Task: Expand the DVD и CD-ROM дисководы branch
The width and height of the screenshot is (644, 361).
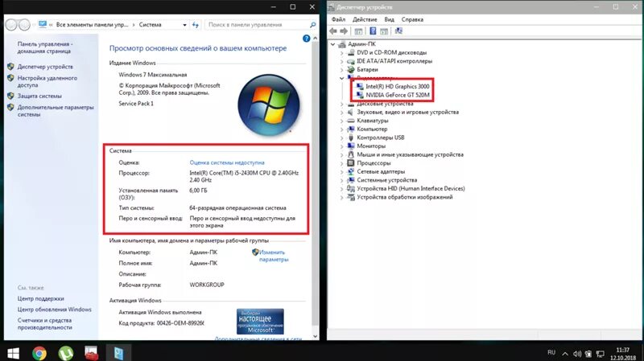Action: [x=341, y=52]
